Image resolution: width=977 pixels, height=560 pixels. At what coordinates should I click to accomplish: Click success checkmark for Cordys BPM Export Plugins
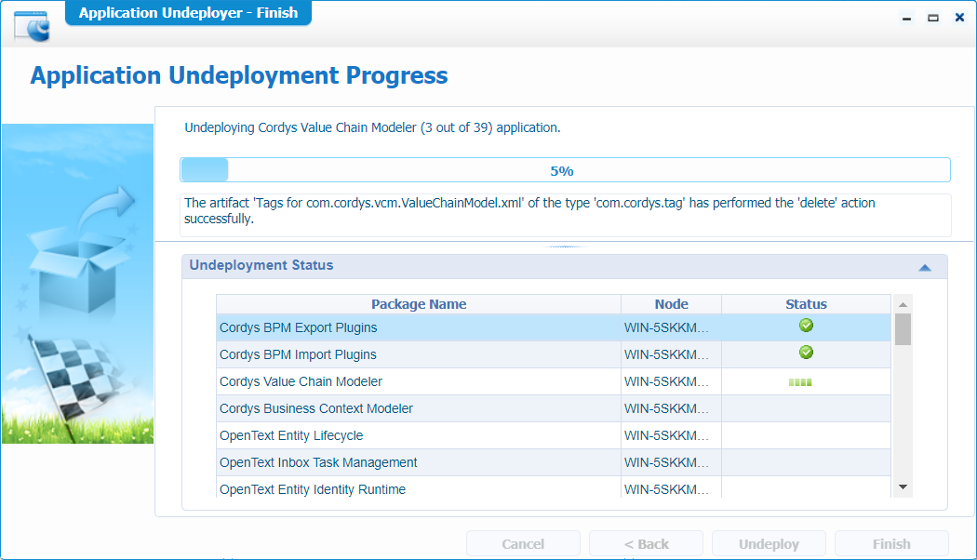pyautogui.click(x=807, y=326)
